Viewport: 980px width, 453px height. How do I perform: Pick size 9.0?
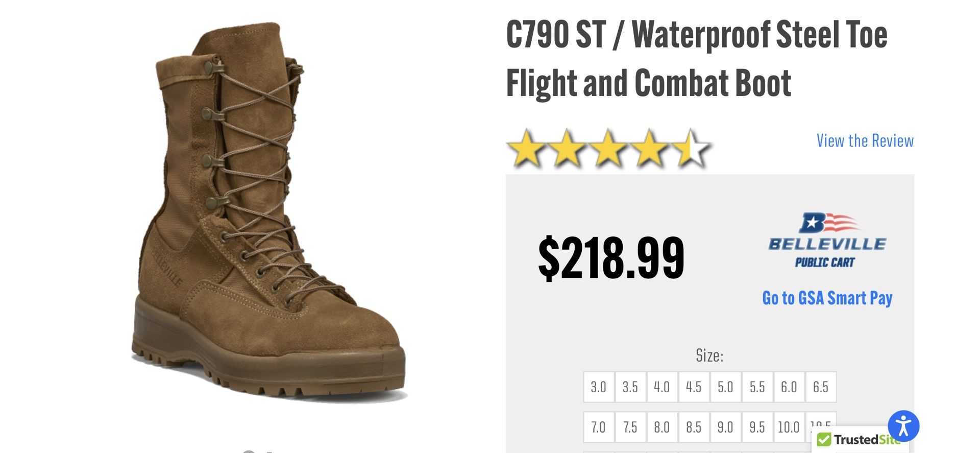tap(725, 427)
